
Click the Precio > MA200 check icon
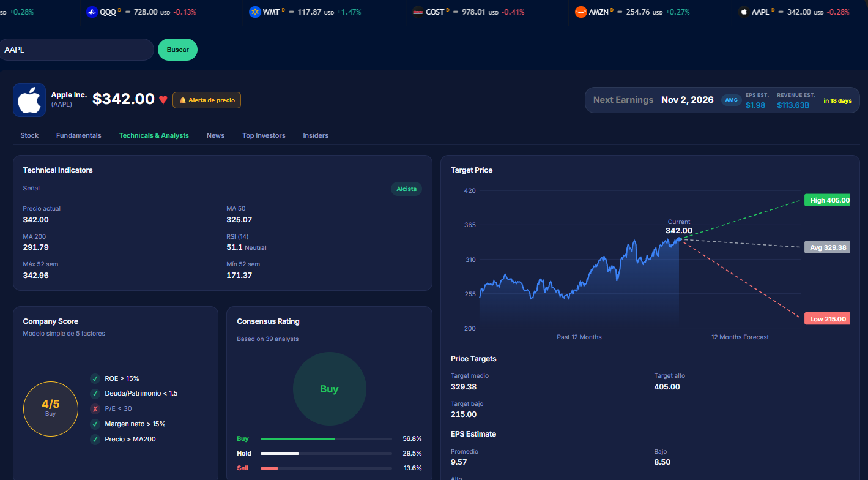tap(95, 439)
